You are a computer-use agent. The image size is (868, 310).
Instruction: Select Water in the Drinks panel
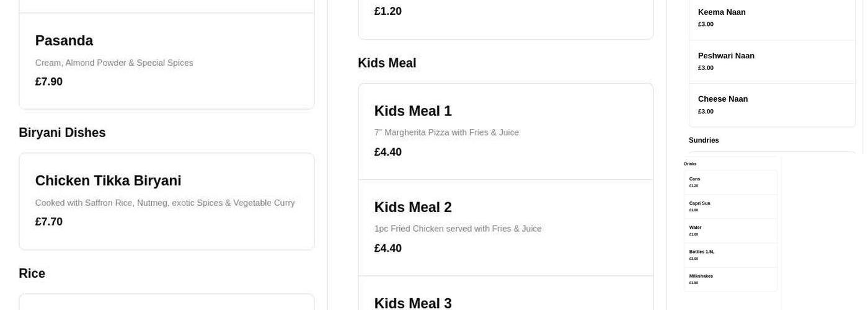coord(730,230)
